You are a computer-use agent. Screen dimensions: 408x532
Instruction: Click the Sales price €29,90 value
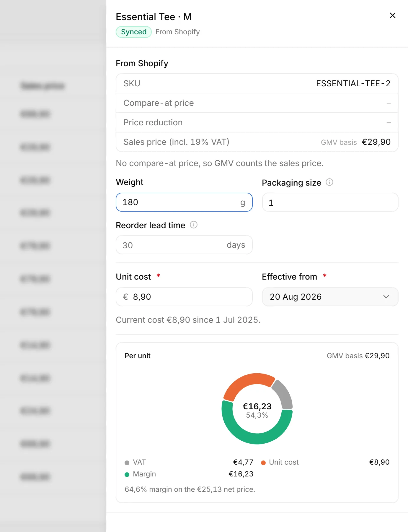[x=376, y=142]
